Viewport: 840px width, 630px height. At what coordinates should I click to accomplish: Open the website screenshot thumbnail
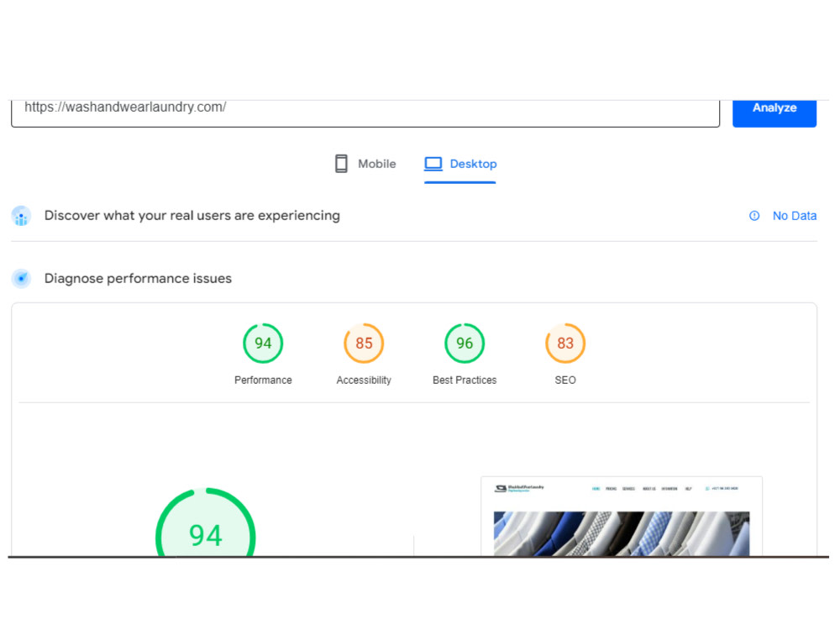(622, 517)
